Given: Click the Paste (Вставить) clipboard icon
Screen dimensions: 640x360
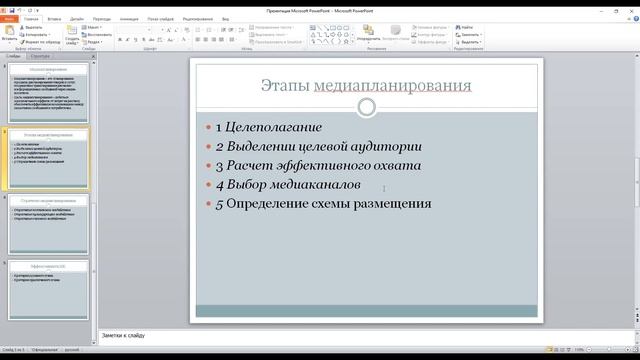Looking at the screenshot, I should click(9, 30).
